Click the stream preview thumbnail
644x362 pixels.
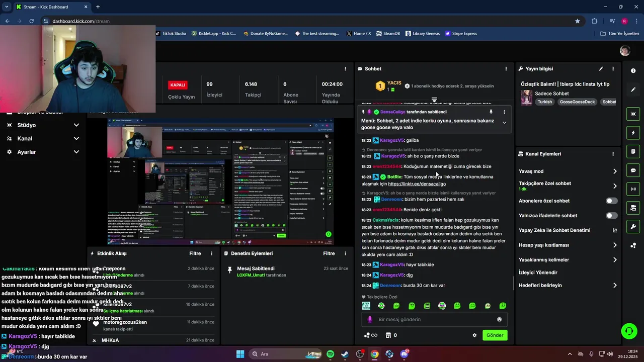tap(220, 182)
